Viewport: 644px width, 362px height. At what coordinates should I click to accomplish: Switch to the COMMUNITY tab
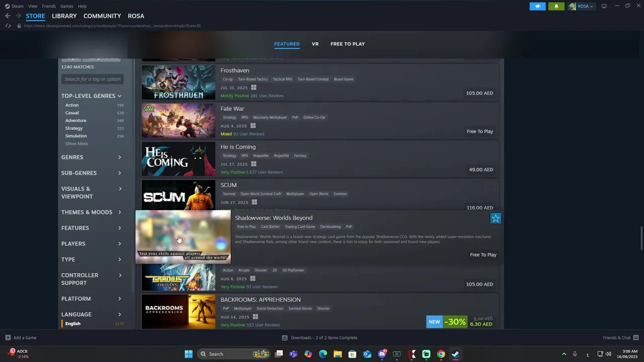(102, 16)
